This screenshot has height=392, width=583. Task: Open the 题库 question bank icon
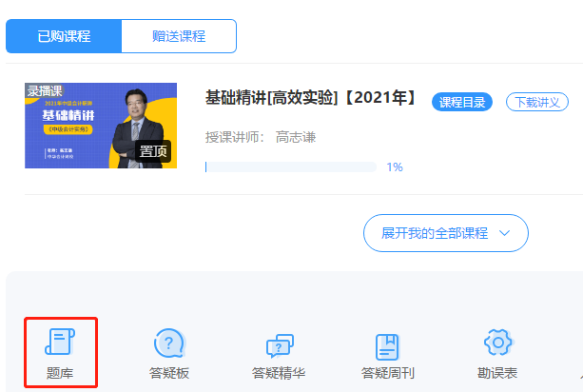click(60, 341)
